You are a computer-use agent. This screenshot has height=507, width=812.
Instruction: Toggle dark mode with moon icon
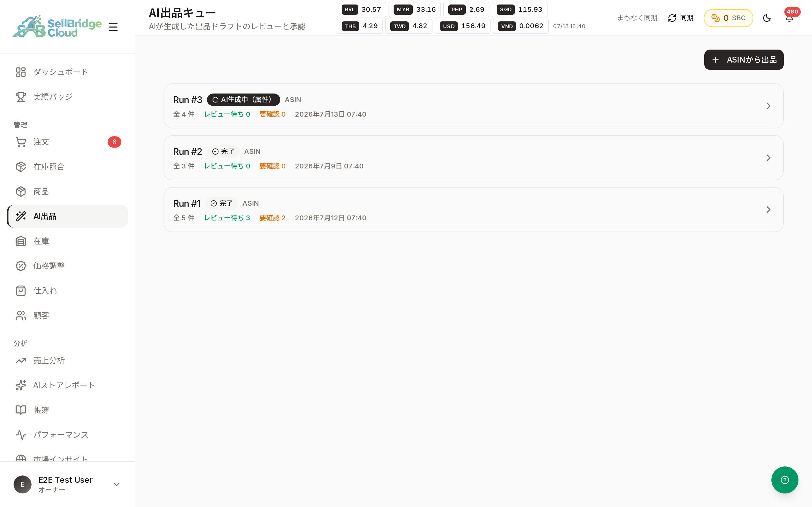click(767, 18)
